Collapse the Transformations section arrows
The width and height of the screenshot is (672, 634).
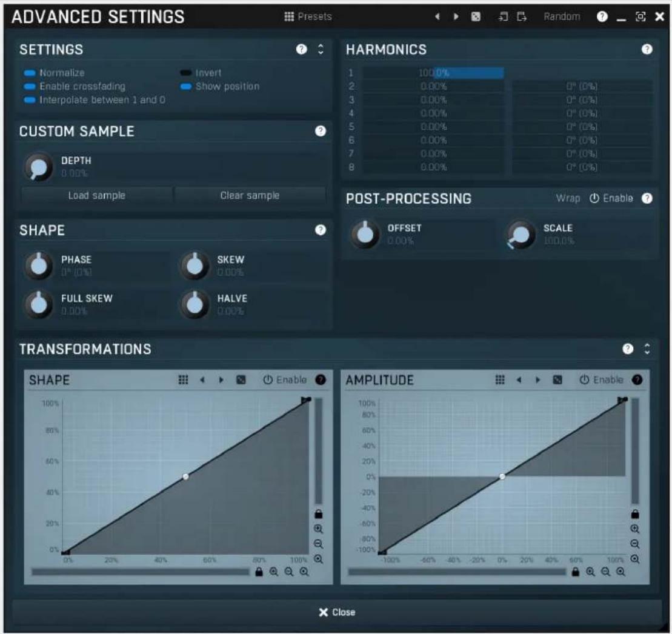pyautogui.click(x=647, y=349)
